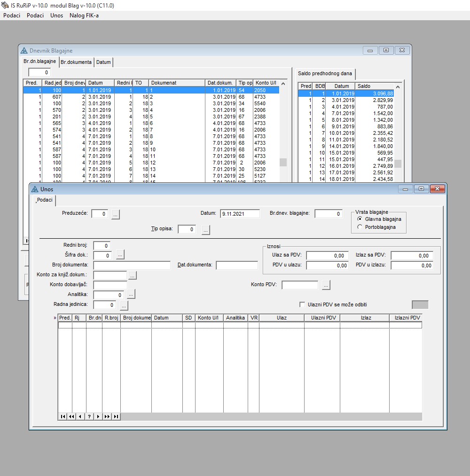The width and height of the screenshot is (470, 476).
Task: Click the Broj dokumenta input field
Action: point(132,265)
